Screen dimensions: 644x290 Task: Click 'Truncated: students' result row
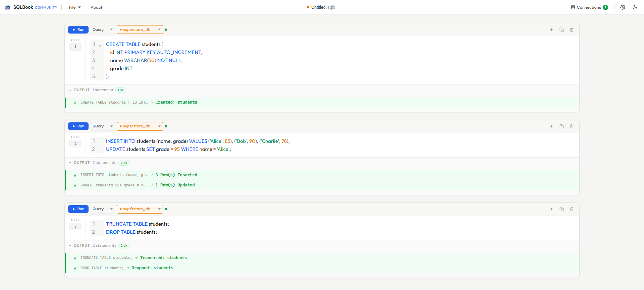point(322,258)
